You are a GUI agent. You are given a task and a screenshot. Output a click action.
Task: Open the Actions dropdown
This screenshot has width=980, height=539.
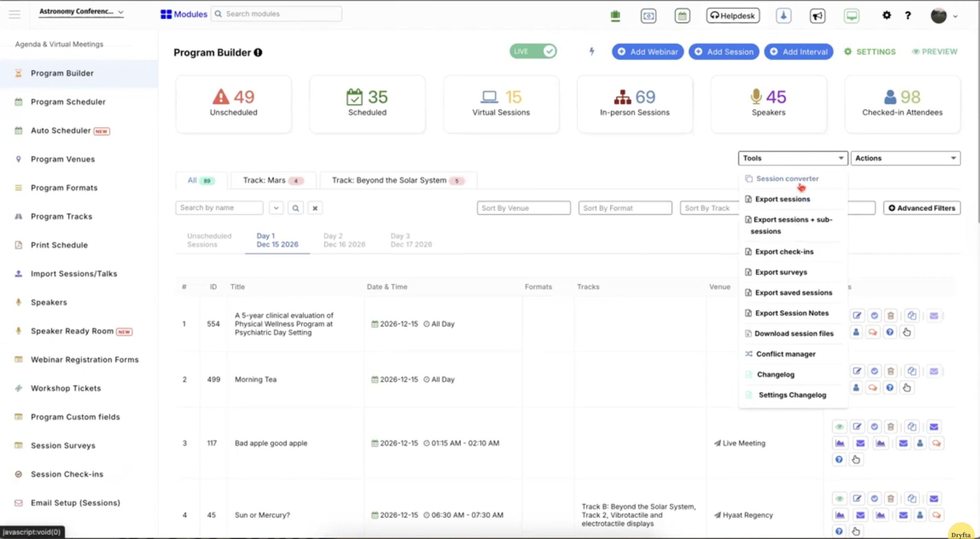(x=905, y=158)
